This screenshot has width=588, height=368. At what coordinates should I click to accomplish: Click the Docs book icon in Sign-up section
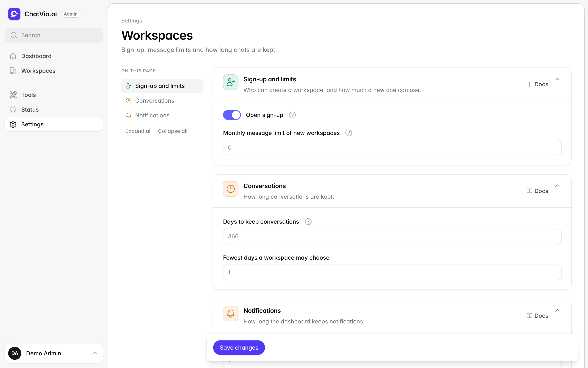coord(529,84)
